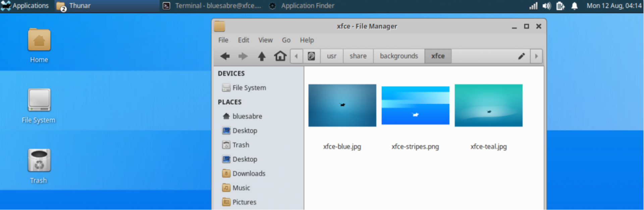
Task: Click the Home folder toolbar icon
Action: (280, 56)
